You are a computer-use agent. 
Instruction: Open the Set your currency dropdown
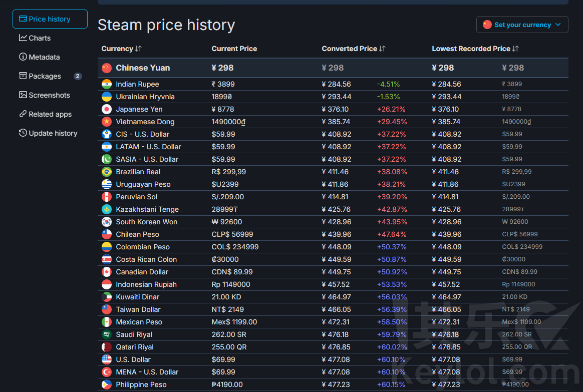522,25
